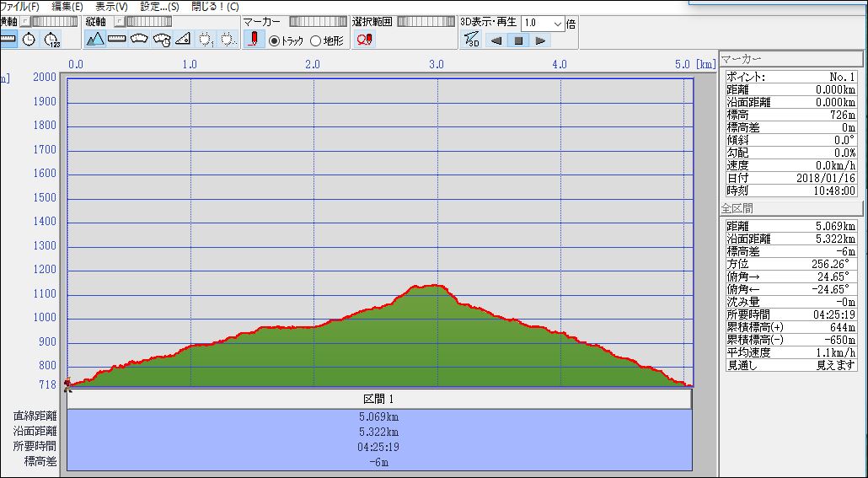The height and width of the screenshot is (478, 868).
Task: Click the 5.069km 直線距離 value in 区間 table
Action: [x=379, y=416]
